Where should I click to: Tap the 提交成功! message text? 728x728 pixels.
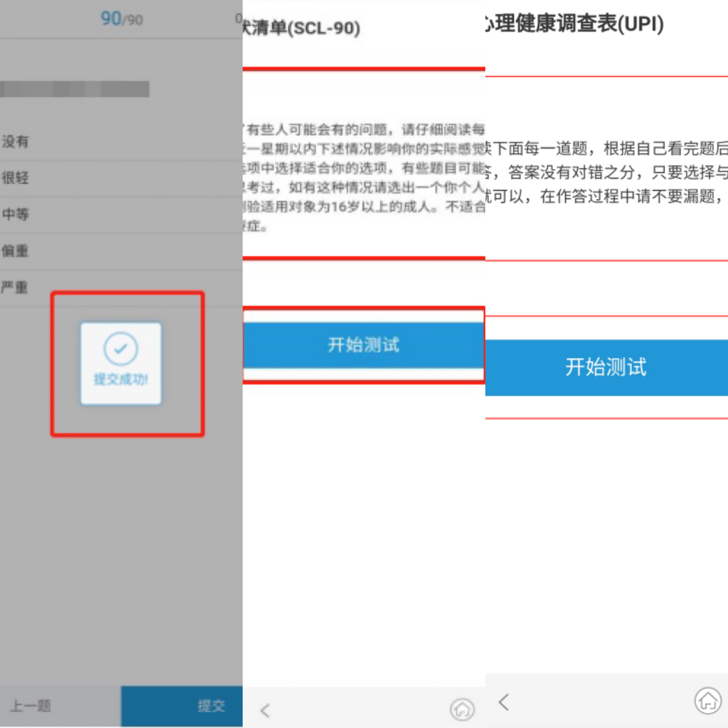121,379
